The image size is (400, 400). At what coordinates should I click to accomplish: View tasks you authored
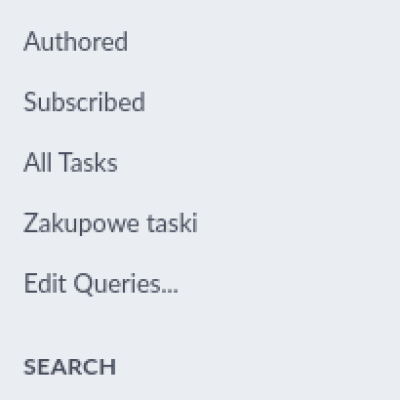[x=76, y=42]
